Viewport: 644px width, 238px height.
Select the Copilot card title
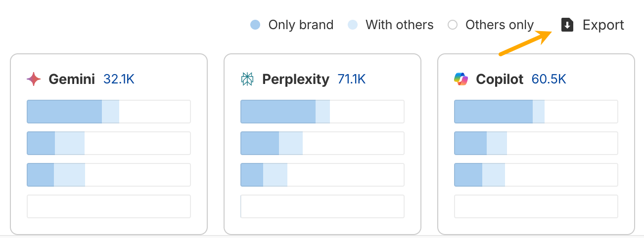tap(500, 79)
